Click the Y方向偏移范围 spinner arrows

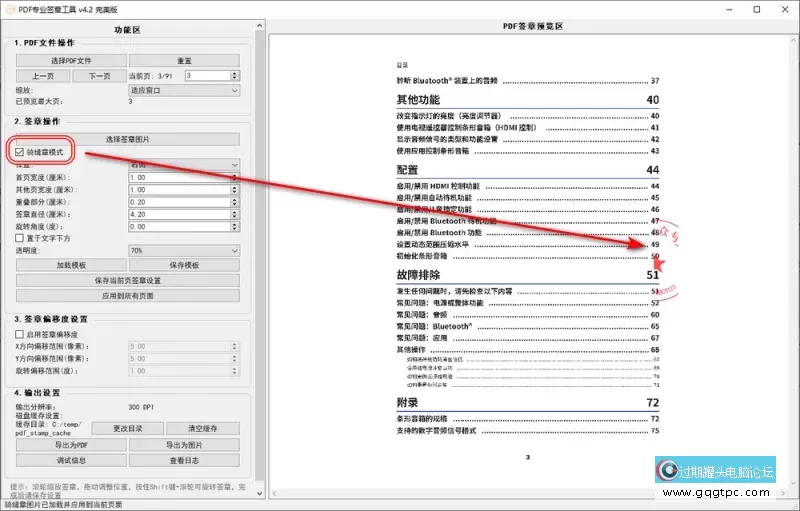pos(235,359)
